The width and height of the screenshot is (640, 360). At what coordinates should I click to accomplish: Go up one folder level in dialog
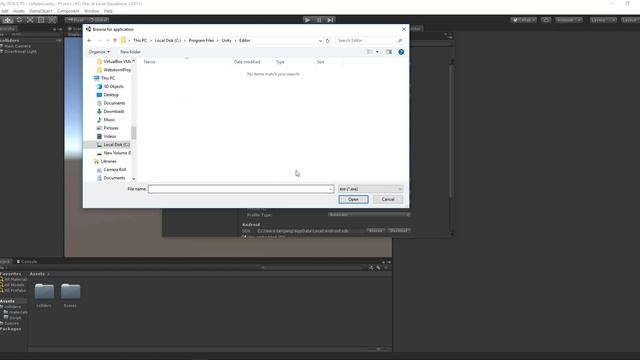coord(115,40)
